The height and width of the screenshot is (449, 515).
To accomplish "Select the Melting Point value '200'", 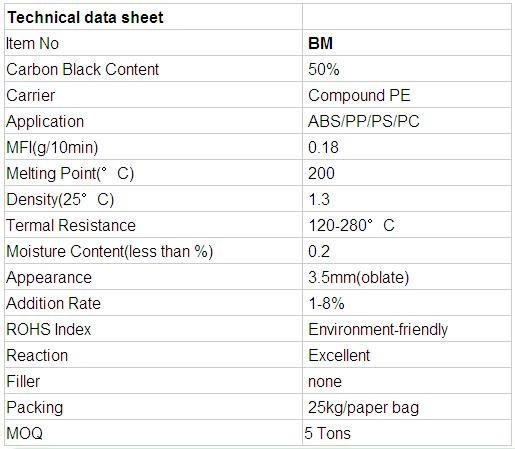I will (x=321, y=173).
